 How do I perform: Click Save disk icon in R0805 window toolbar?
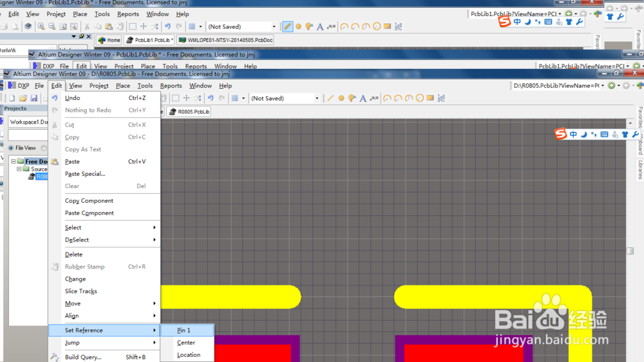pyautogui.click(x=34, y=98)
